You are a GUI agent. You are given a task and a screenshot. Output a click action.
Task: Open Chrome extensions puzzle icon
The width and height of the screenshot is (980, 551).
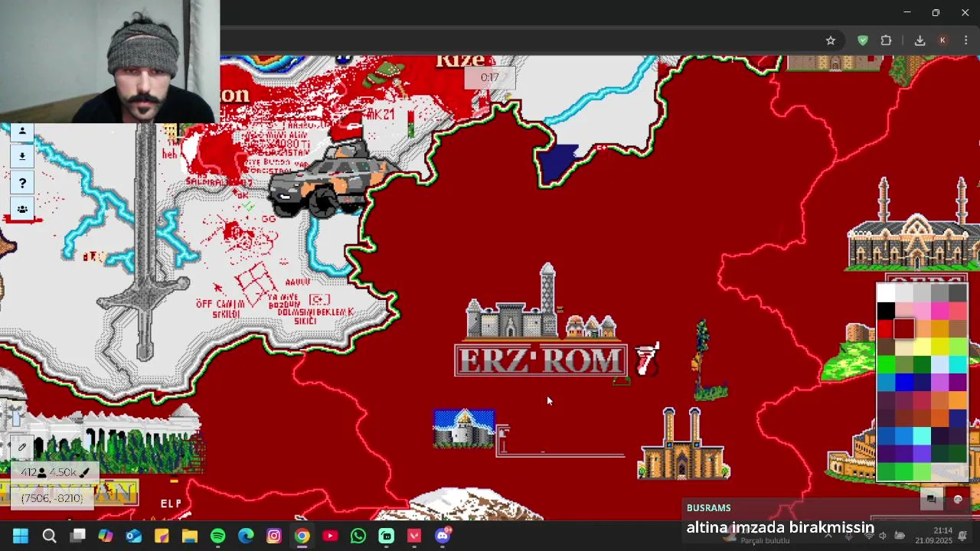pyautogui.click(x=887, y=41)
